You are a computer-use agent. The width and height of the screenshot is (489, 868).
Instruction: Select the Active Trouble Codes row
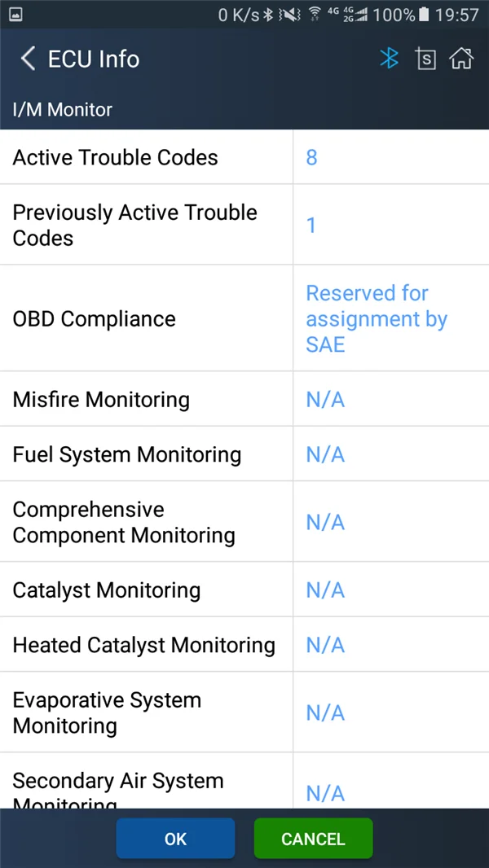point(244,157)
